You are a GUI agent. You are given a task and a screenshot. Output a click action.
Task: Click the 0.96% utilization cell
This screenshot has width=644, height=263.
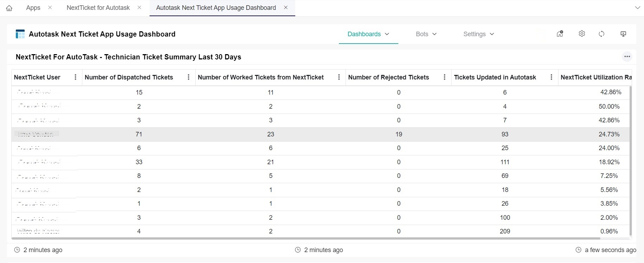point(609,231)
